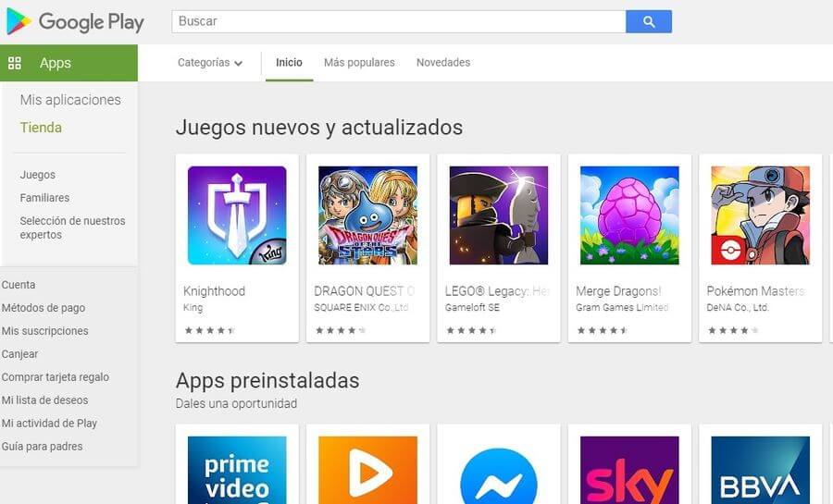This screenshot has height=504, width=833.
Task: Switch to the Más populares tab
Action: [359, 63]
